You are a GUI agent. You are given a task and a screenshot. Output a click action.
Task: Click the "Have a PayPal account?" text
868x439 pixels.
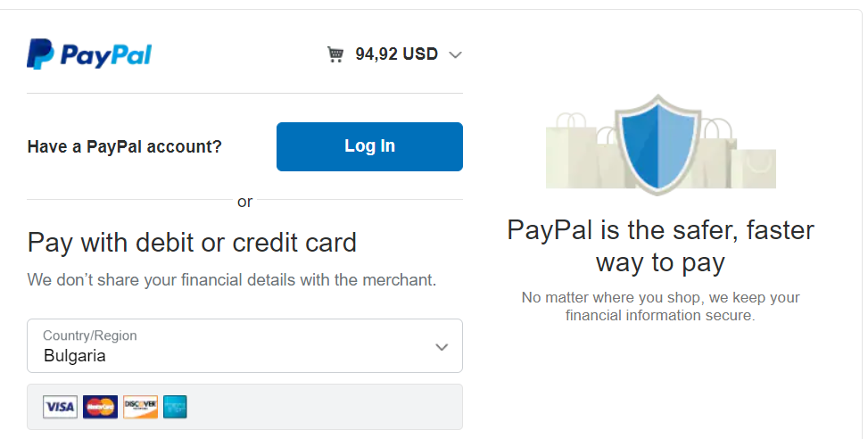(x=125, y=146)
